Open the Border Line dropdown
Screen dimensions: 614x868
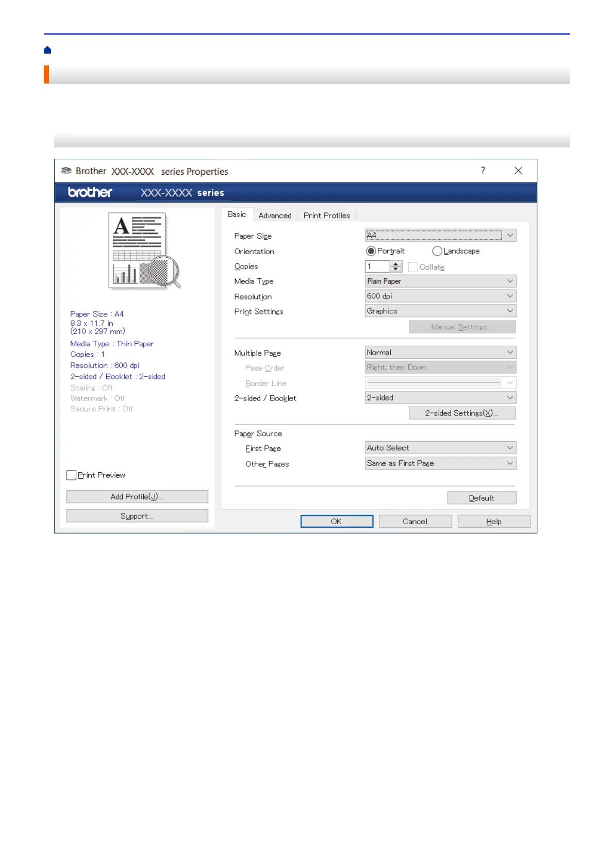coord(440,382)
